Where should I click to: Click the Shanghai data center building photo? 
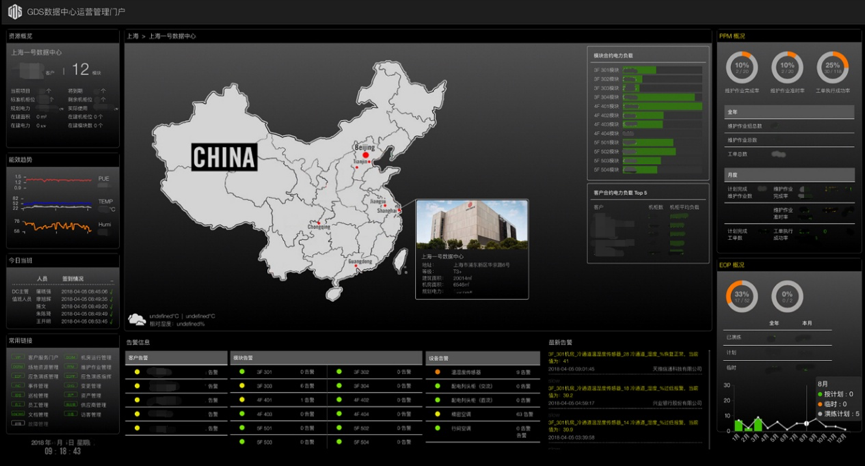coord(472,225)
